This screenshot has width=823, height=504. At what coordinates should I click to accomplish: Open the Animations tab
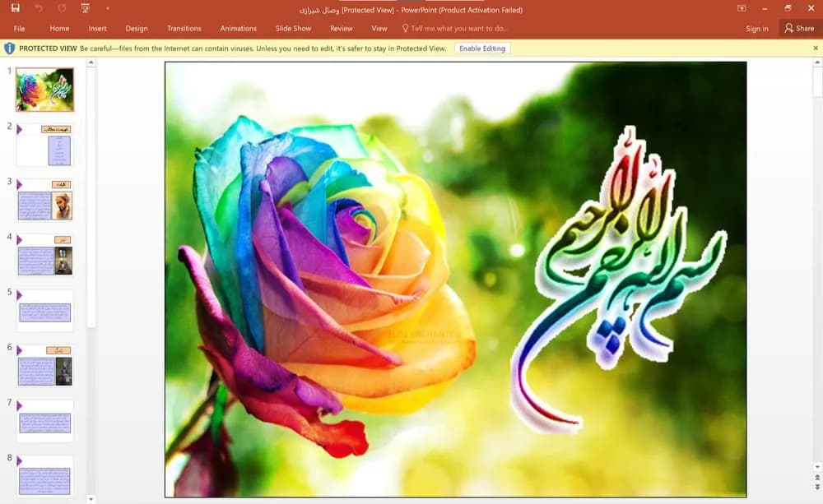click(x=239, y=28)
